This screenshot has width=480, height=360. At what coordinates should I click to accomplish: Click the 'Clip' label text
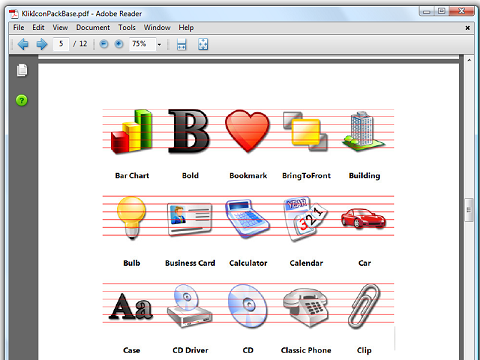click(364, 350)
